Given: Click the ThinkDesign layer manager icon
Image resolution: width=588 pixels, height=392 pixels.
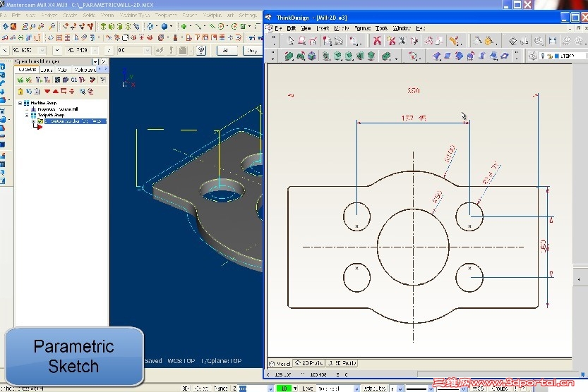Looking at the screenshot, I should click(532, 56).
